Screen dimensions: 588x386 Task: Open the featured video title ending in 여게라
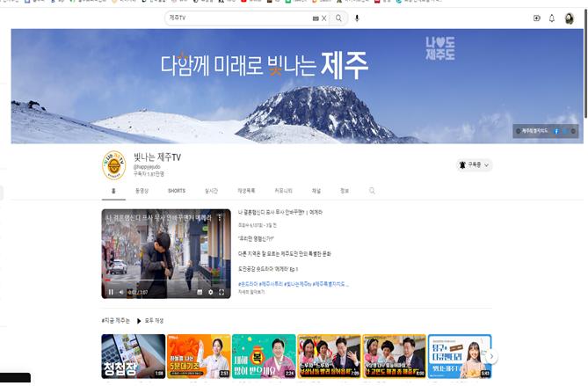click(280, 212)
